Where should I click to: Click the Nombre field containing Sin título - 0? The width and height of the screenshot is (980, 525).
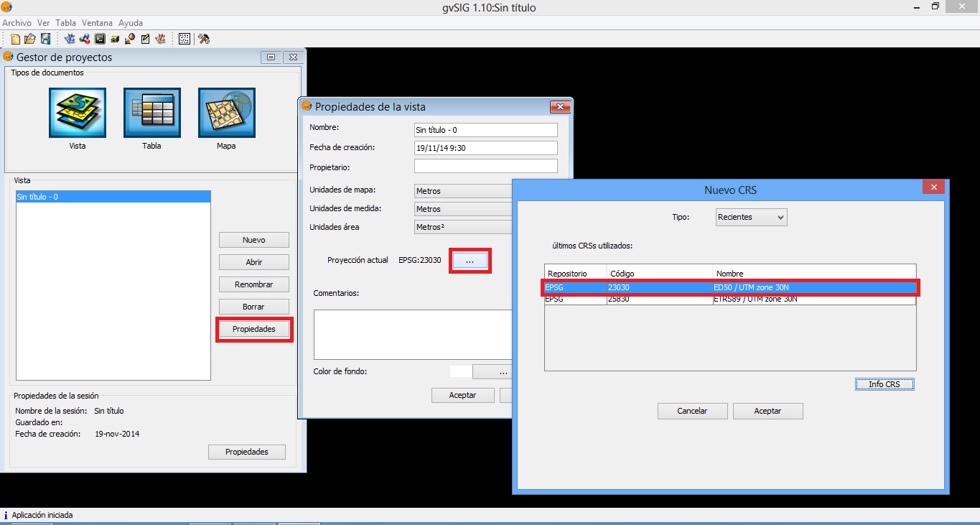coord(486,130)
